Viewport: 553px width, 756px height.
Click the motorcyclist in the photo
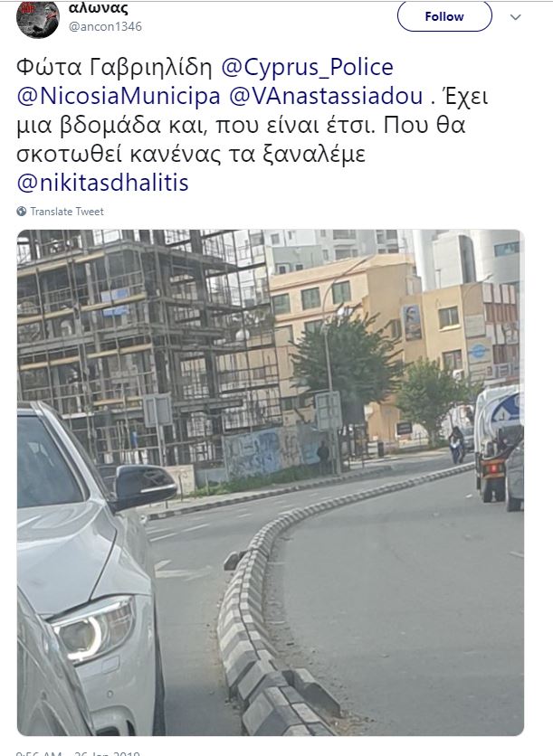point(456,445)
